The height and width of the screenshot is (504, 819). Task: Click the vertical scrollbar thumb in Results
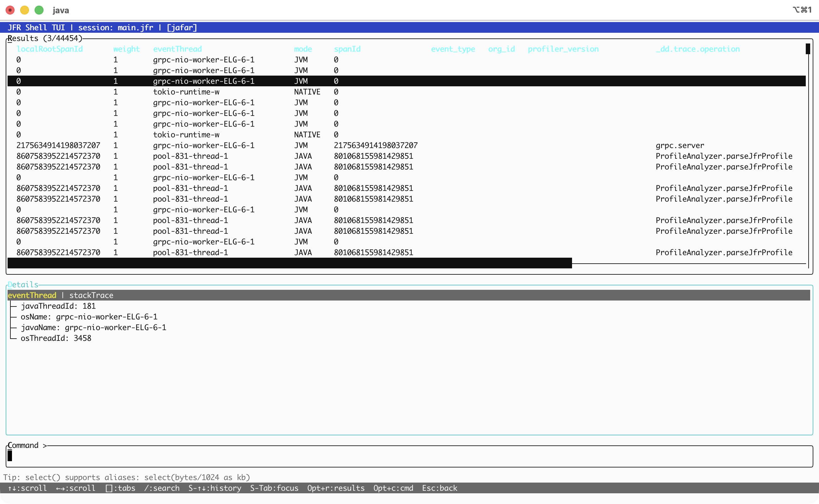tap(808, 49)
